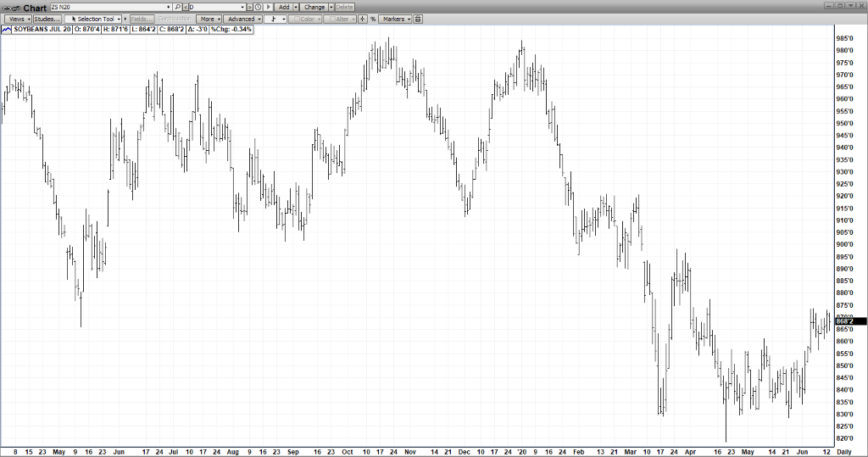The width and height of the screenshot is (868, 457).
Task: Click the previous interval arrow beside D field
Action: (186, 7)
